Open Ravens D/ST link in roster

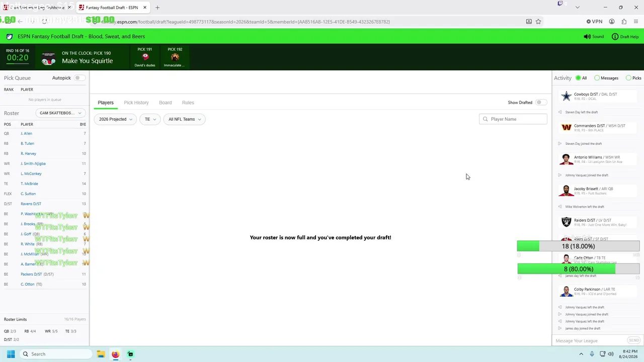pos(31,204)
